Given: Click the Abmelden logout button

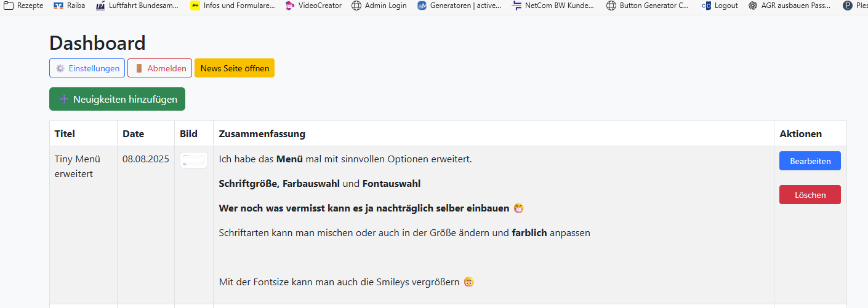Looking at the screenshot, I should tap(159, 68).
